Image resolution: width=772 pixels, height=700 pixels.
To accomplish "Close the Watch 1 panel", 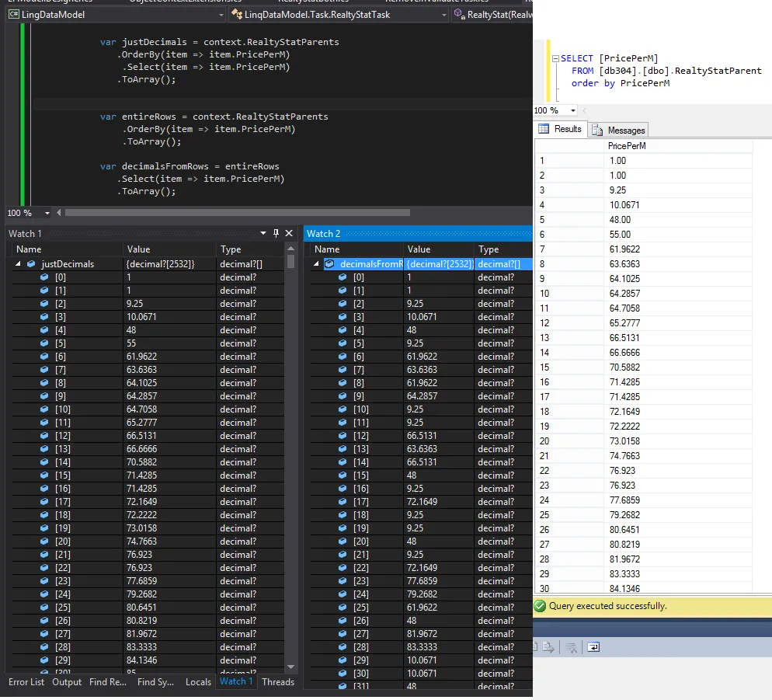I will click(x=289, y=233).
